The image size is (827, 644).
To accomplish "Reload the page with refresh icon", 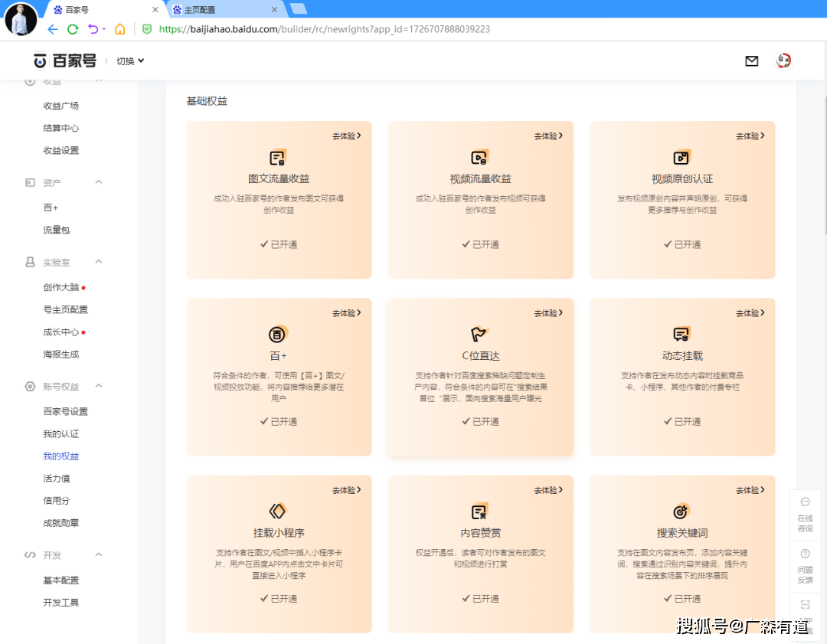I will [x=73, y=29].
